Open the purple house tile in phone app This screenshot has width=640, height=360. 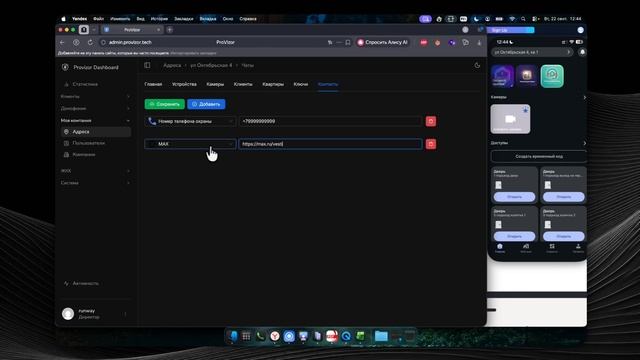pyautogui.click(x=502, y=76)
